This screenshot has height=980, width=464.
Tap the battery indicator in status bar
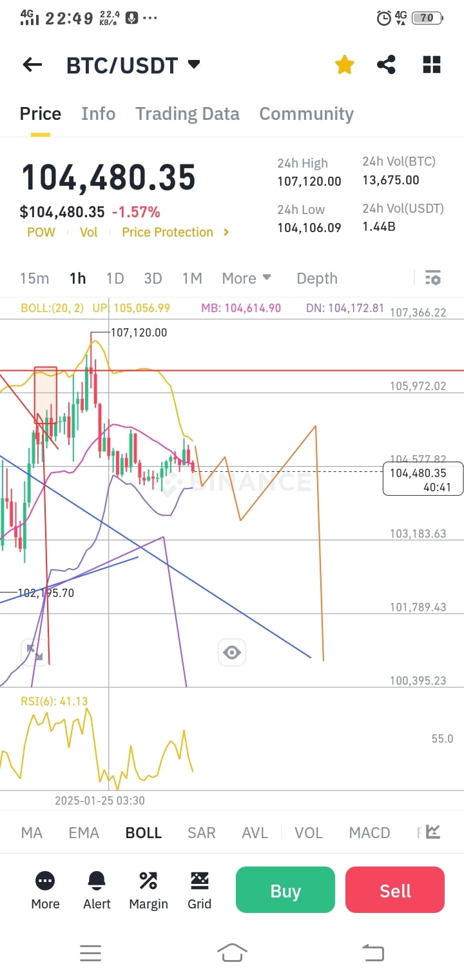pyautogui.click(x=426, y=18)
